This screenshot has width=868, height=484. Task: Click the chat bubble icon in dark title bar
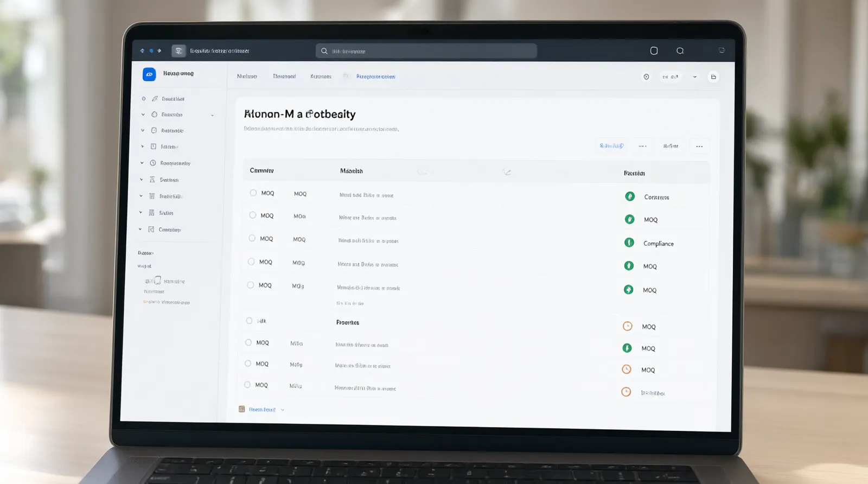[680, 50]
